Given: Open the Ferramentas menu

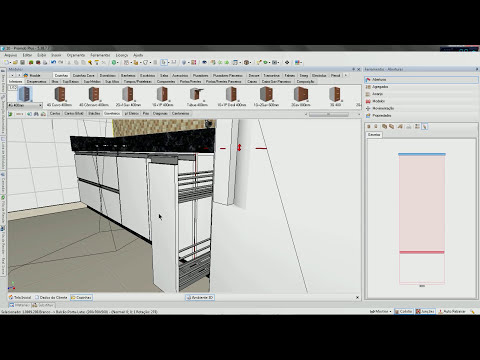Looking at the screenshot, I should [100, 55].
